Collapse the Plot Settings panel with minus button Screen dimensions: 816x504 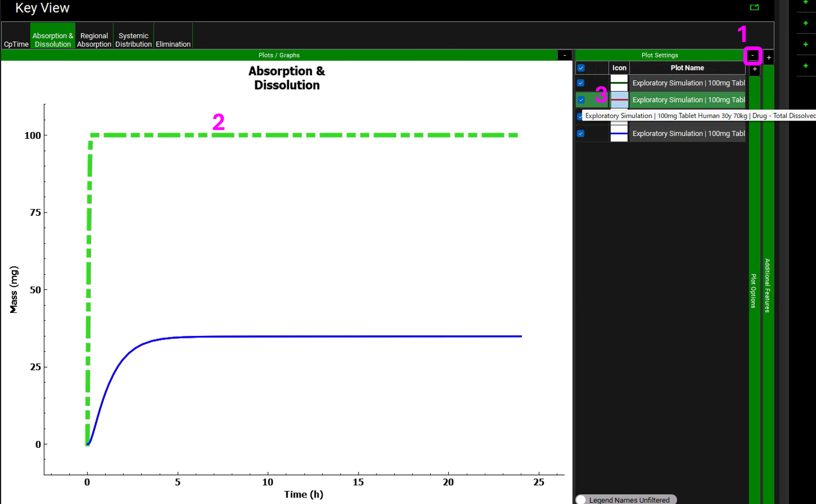[x=753, y=55]
